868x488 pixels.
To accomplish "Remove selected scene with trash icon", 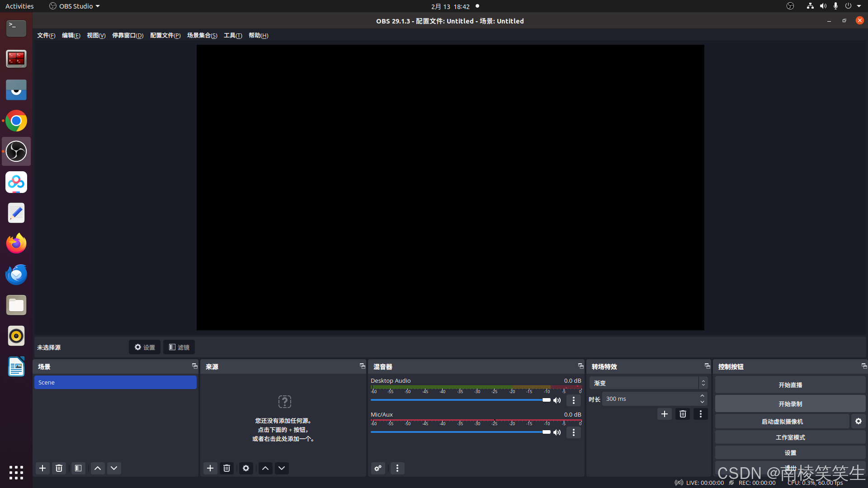I will pos(59,468).
